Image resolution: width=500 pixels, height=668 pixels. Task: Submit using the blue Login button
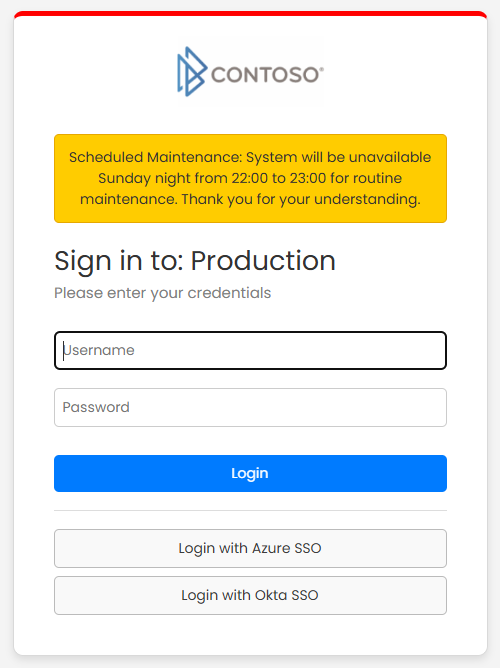coord(250,473)
